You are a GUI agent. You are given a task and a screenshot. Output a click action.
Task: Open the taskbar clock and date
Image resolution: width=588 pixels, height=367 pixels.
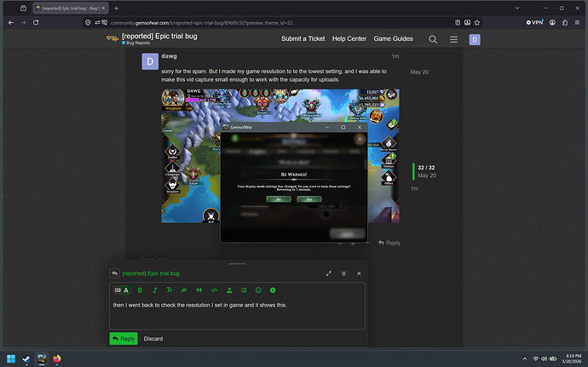coord(572,358)
